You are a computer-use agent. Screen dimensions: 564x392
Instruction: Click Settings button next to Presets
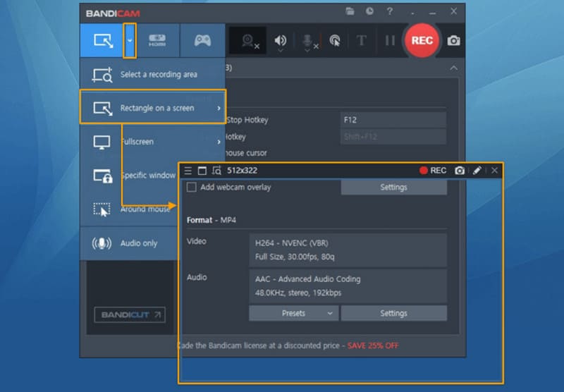coord(393,313)
